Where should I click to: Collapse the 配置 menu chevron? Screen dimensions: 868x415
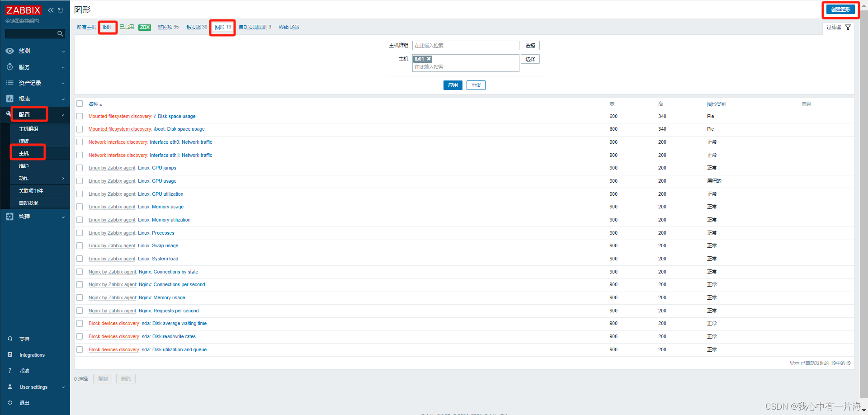point(63,115)
